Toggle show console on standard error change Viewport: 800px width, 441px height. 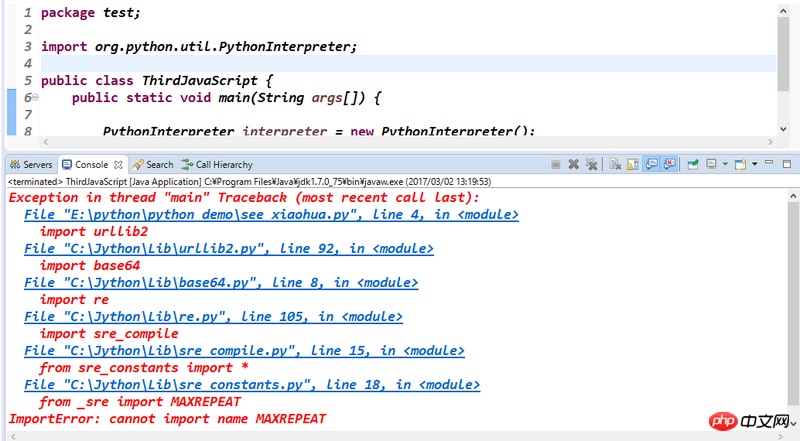(669, 164)
